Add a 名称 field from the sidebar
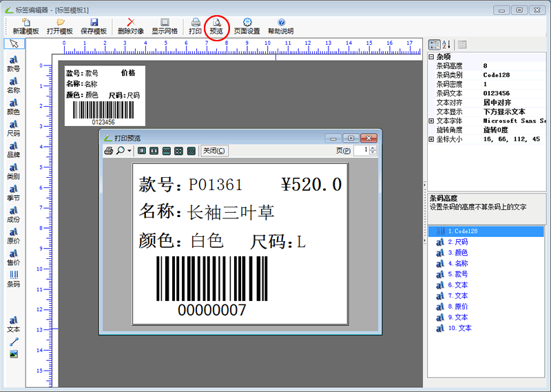 coord(13,85)
